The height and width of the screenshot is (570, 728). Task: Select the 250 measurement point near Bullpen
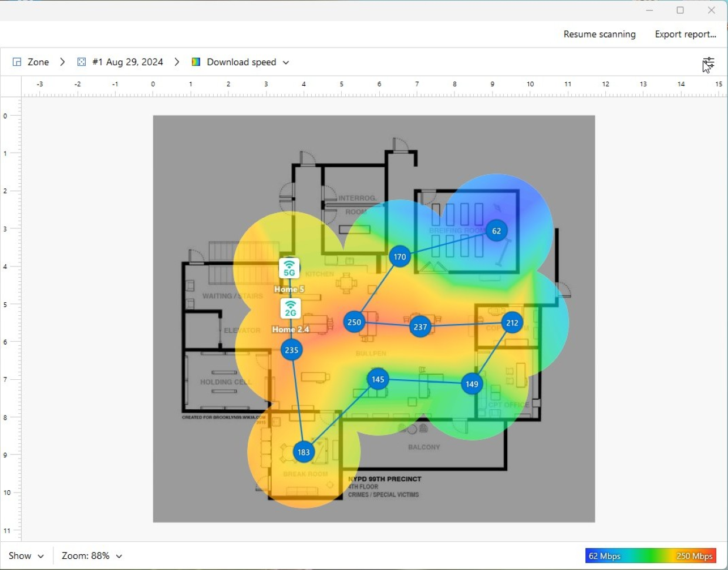(353, 322)
